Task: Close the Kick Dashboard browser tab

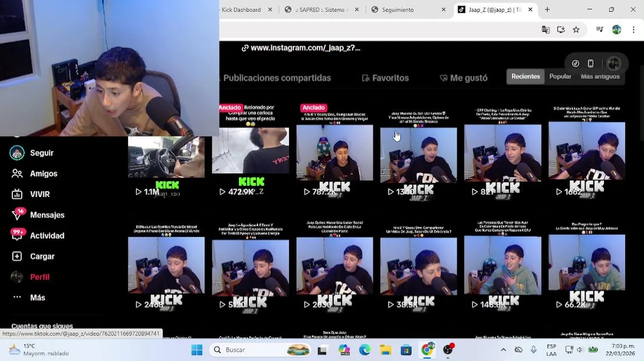Action: [270, 10]
